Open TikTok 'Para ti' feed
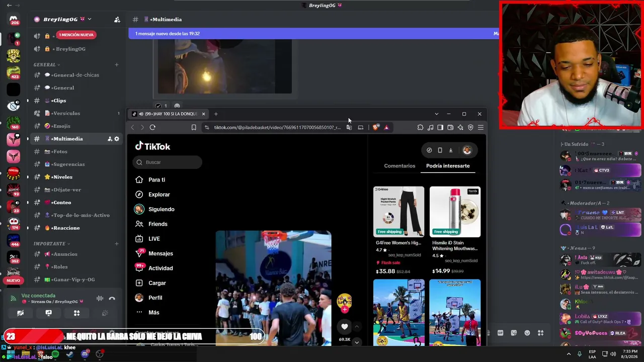 (150, 179)
